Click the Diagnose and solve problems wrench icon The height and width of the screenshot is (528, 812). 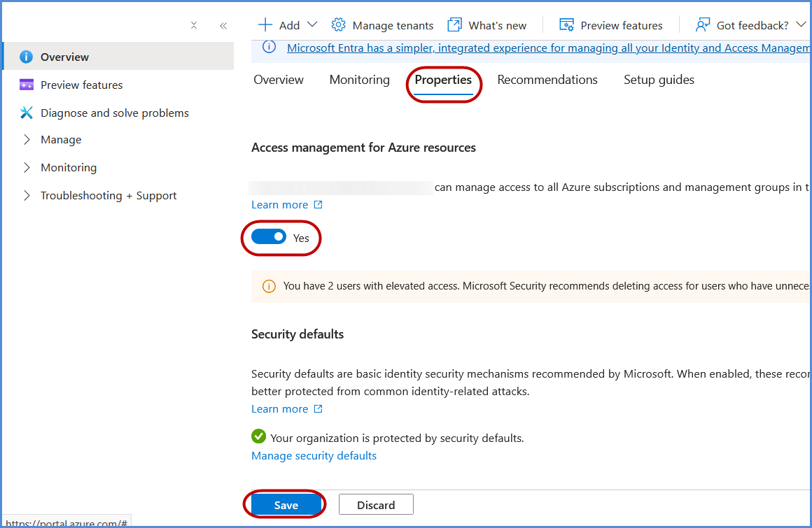point(27,113)
